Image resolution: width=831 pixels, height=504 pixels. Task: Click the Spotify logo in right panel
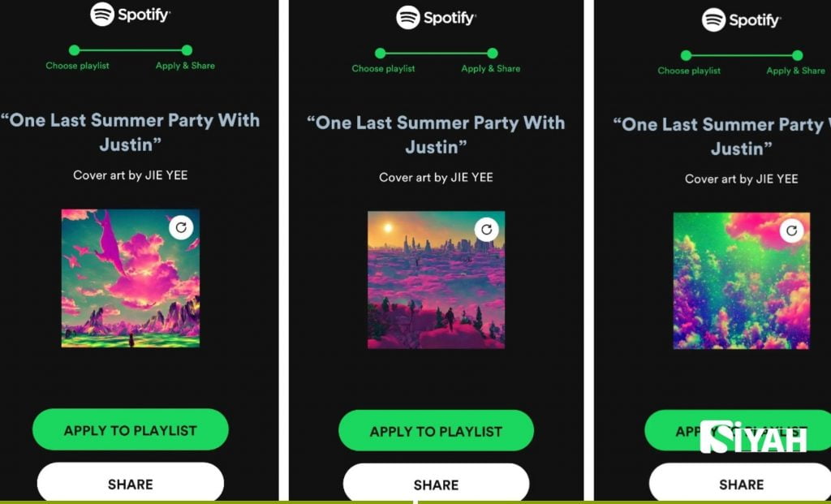point(741,20)
